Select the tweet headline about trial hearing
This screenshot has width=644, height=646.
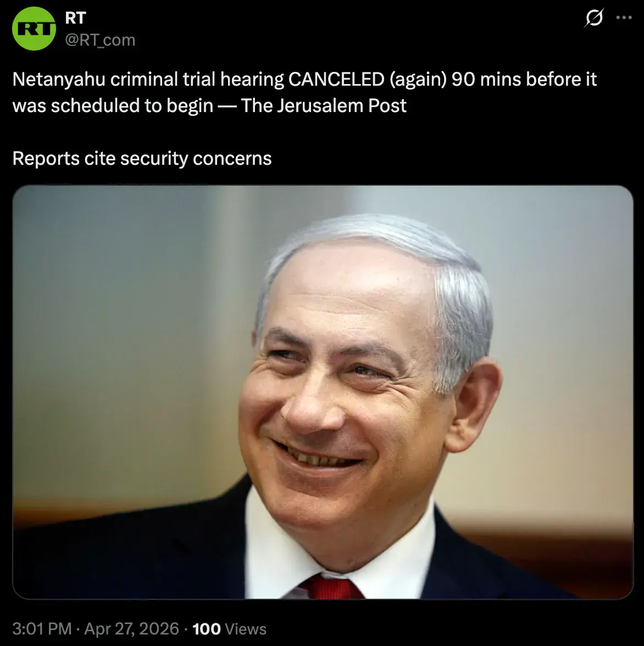[x=304, y=92]
